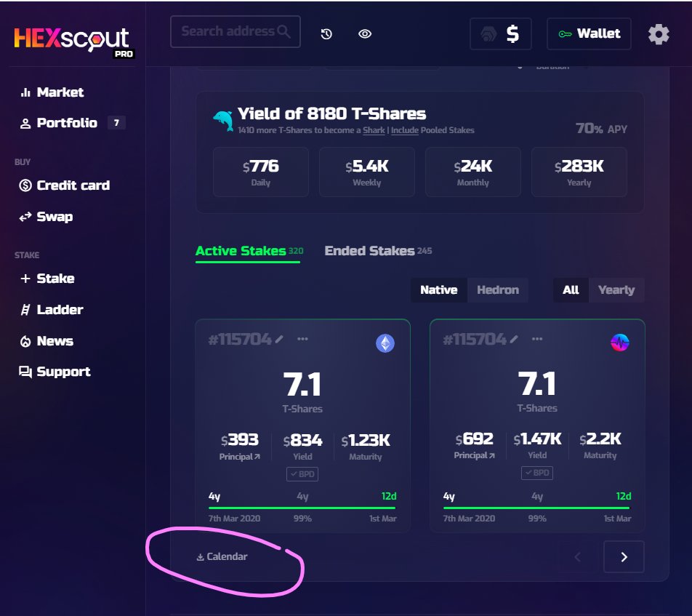692x616 pixels.
Task: Click the $283K Yearly yield card
Action: (579, 172)
